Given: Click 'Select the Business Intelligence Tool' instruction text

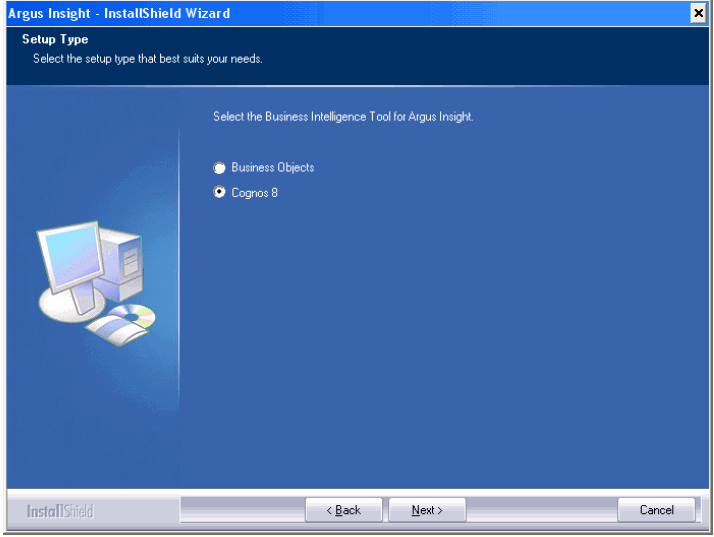Looking at the screenshot, I should point(343,117).
